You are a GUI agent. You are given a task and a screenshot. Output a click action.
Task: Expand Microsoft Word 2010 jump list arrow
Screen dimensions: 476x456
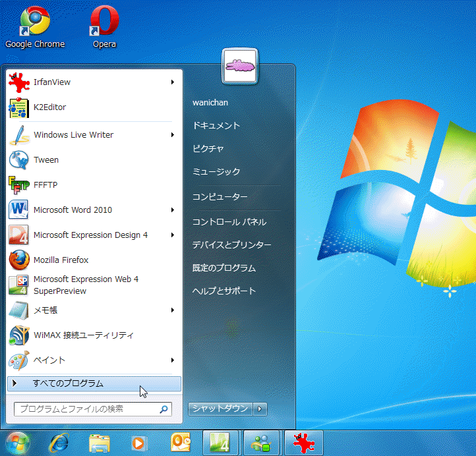[x=173, y=210]
